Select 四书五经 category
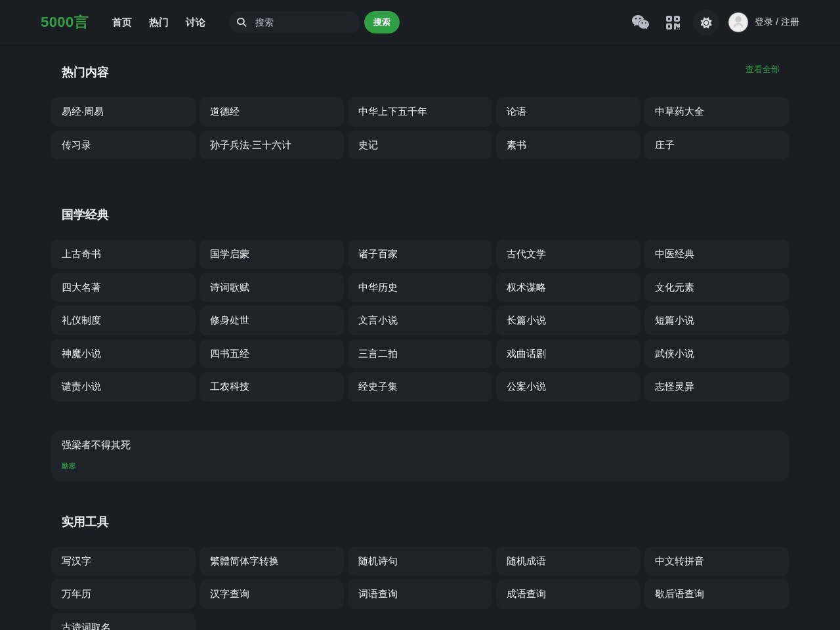 click(272, 354)
